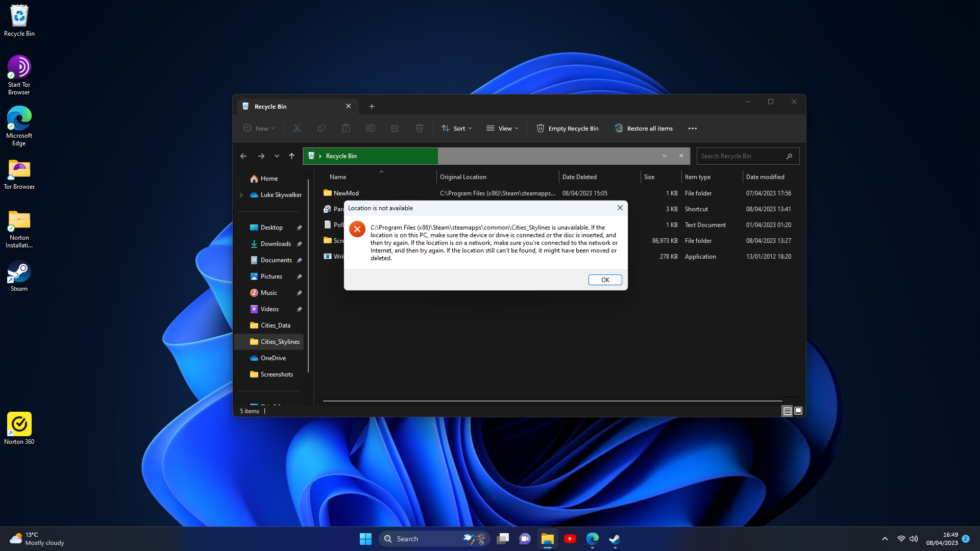Click the Copy toolbar icon
Image resolution: width=980 pixels, height=551 pixels.
[322, 128]
